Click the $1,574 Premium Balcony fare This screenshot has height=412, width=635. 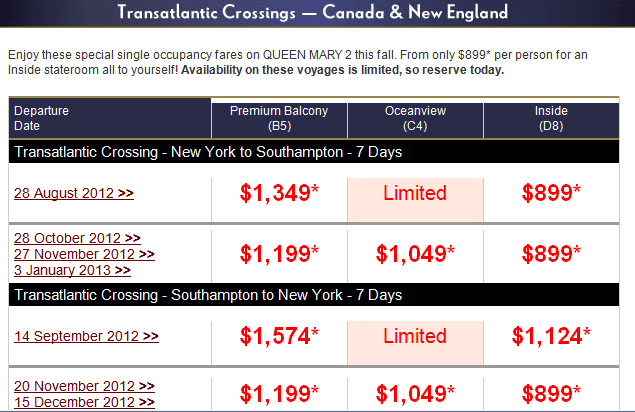tap(279, 337)
